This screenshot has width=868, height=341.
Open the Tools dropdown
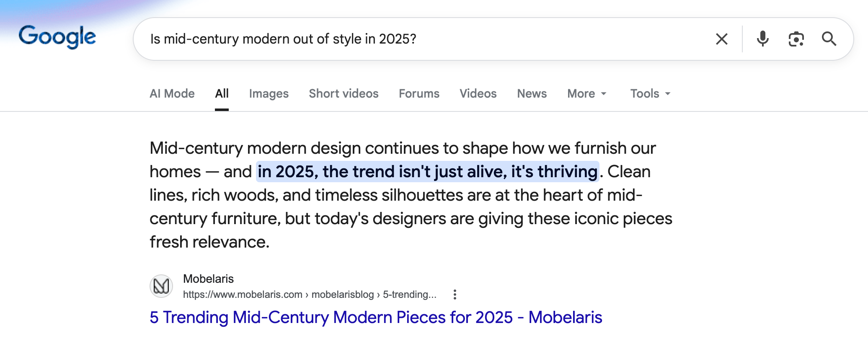coord(650,93)
